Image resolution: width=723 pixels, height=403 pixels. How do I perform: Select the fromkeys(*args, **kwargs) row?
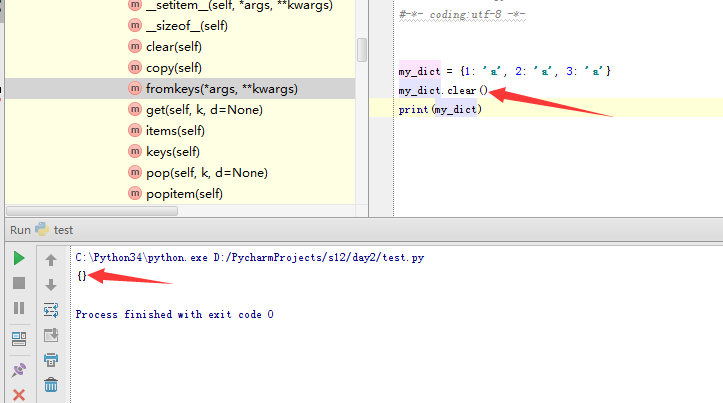(x=180, y=89)
